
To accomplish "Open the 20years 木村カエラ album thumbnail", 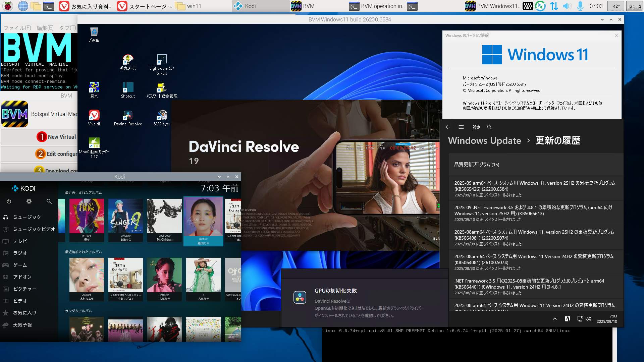I will tap(87, 279).
